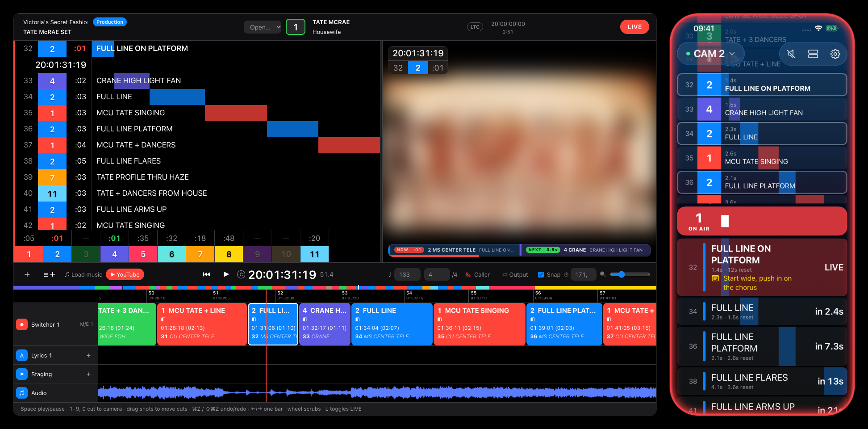868x429 pixels.
Task: Add item to Staging track plus
Action: click(88, 374)
